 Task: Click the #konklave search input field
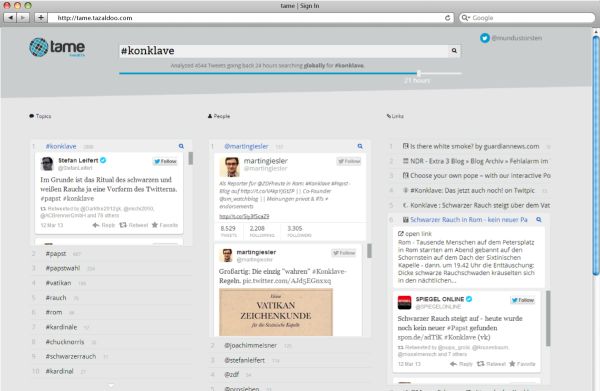coord(284,51)
